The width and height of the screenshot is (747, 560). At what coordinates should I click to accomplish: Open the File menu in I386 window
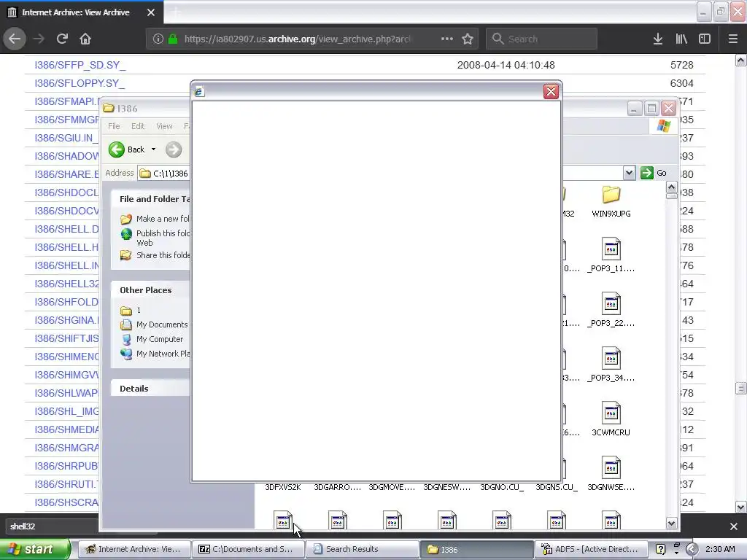pyautogui.click(x=114, y=126)
